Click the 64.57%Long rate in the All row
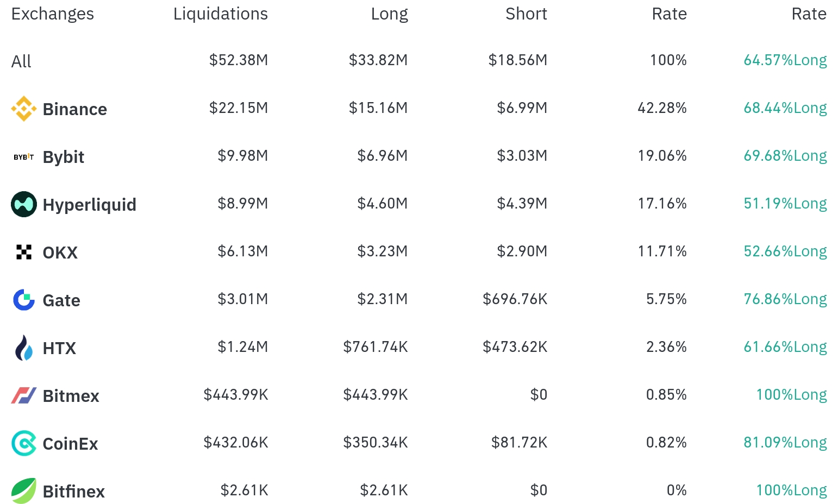 (x=785, y=60)
